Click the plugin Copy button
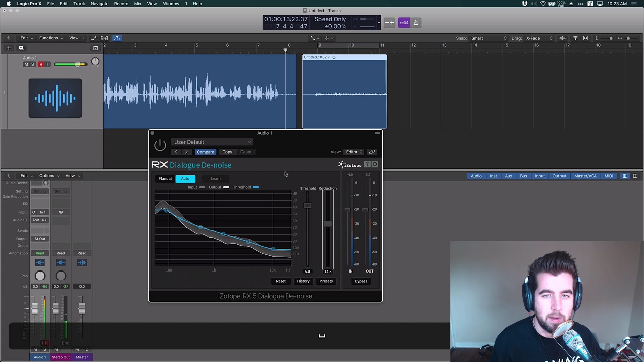Screen dimensions: 644x362 227,152
